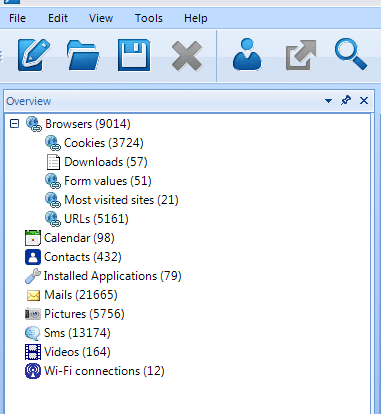Click the Contacts person icon
The height and width of the screenshot is (414, 381).
[33, 257]
